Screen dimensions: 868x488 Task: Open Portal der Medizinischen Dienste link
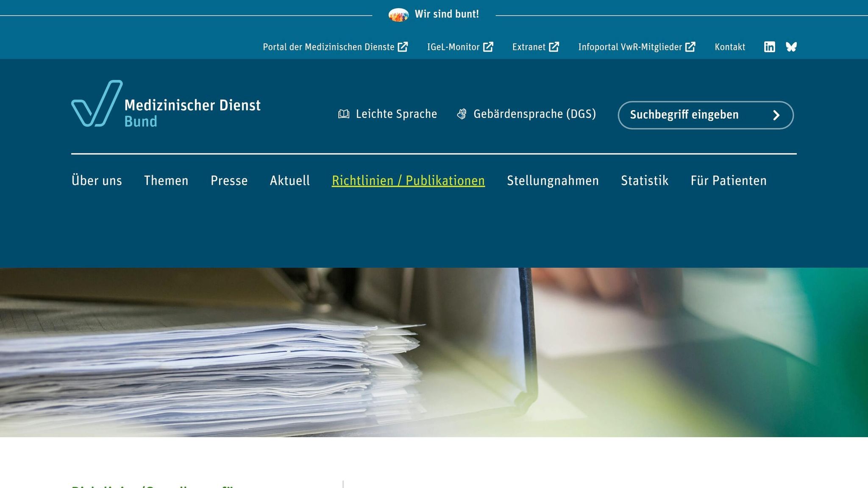[x=328, y=47]
